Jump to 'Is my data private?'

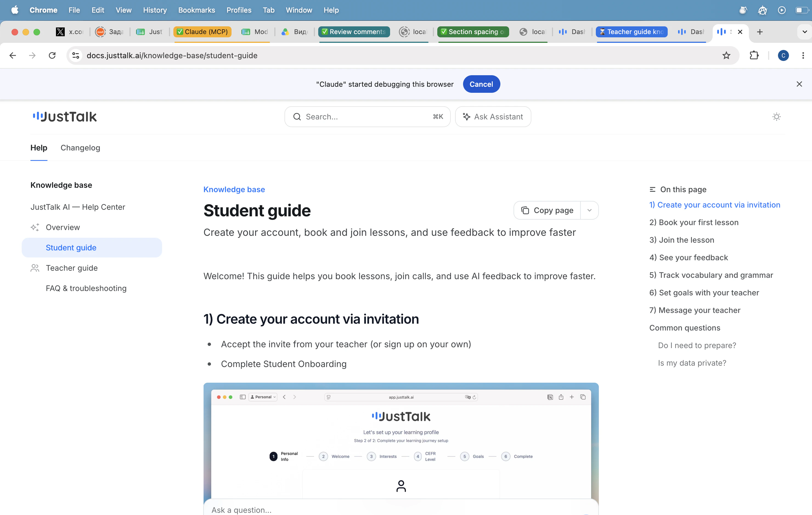click(692, 363)
